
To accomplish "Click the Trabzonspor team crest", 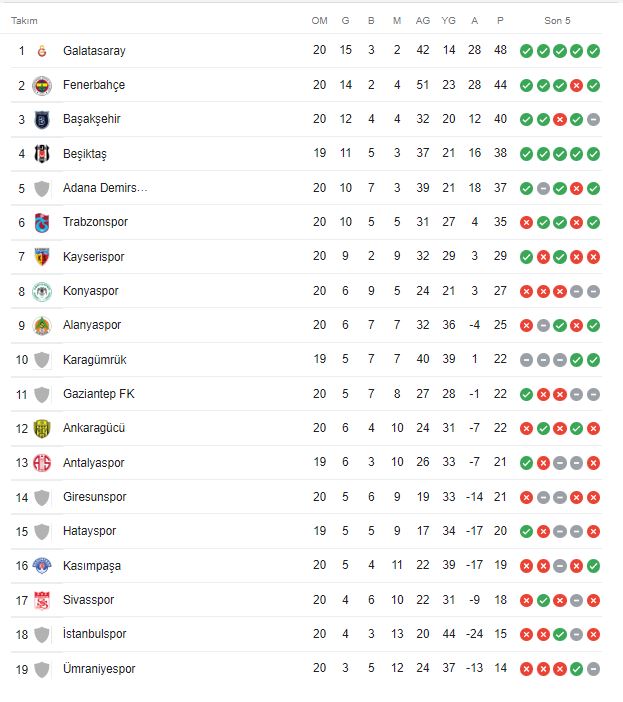I will (42, 222).
